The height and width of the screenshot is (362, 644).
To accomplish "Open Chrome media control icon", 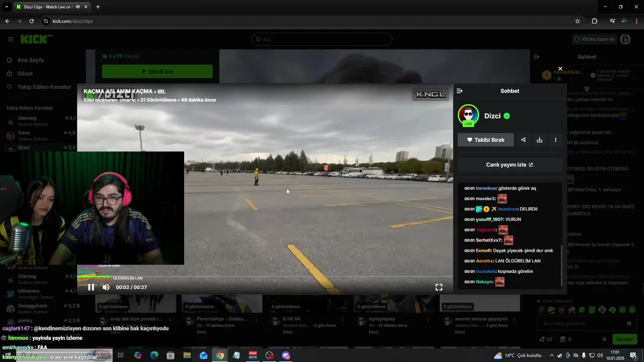I will tap(612, 21).
